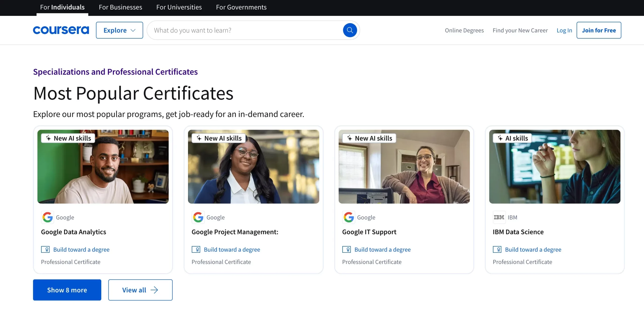Go to For Governments tab
Viewport: 644px width, 323px height.
[x=241, y=7]
